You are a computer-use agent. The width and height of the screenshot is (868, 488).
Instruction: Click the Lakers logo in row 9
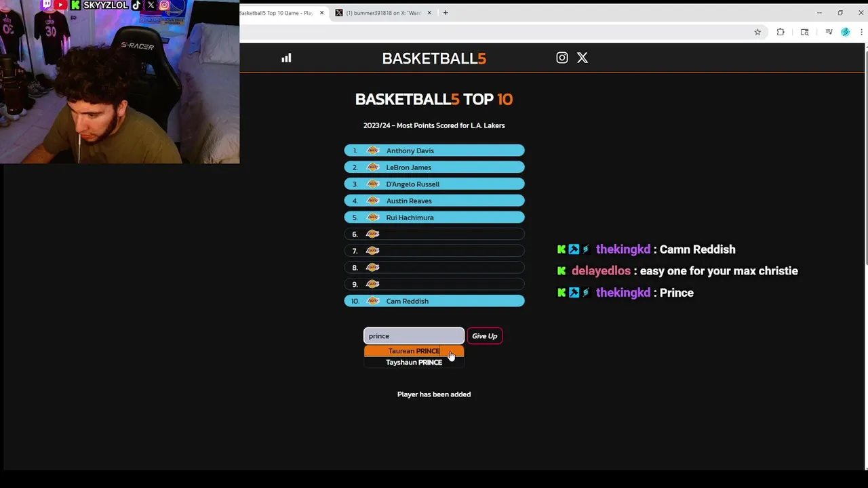372,284
